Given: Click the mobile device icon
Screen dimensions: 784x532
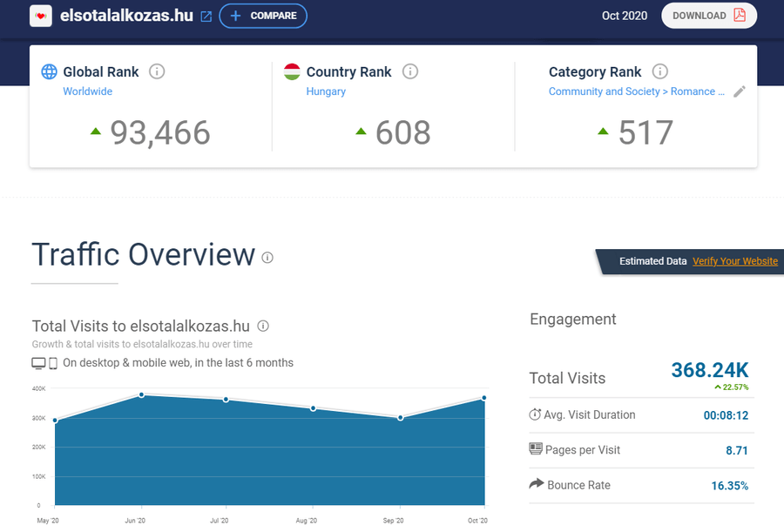Looking at the screenshot, I should (x=53, y=363).
